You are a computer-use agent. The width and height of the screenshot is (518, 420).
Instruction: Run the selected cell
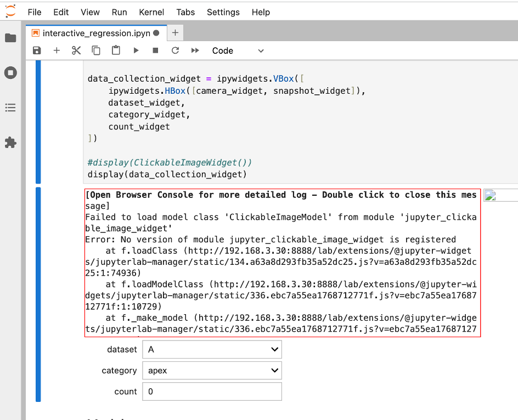136,50
